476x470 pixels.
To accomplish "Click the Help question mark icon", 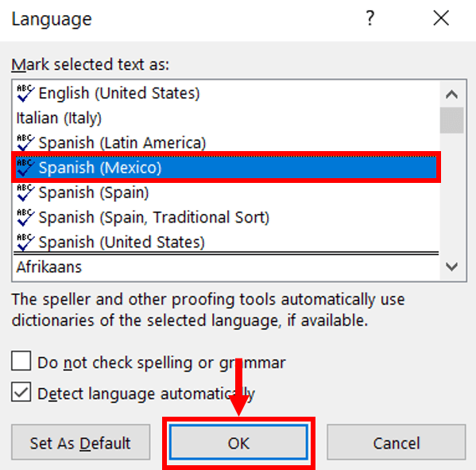I will coord(370,18).
